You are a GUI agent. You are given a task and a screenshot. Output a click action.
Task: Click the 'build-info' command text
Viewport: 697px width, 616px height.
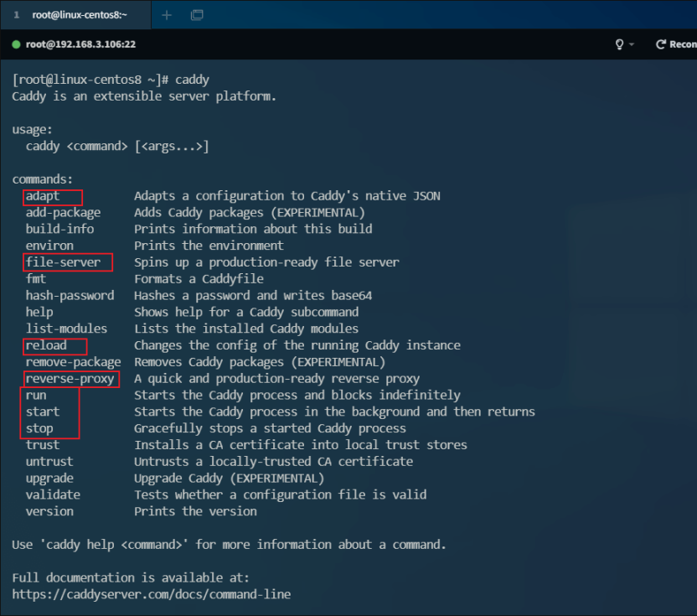click(x=59, y=229)
